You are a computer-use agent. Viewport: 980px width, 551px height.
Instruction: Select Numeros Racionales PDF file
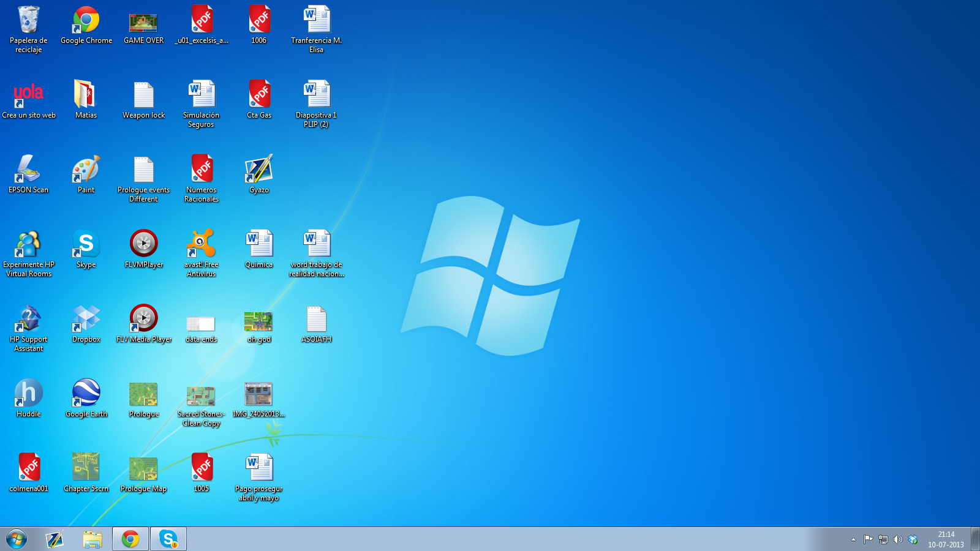pyautogui.click(x=202, y=179)
